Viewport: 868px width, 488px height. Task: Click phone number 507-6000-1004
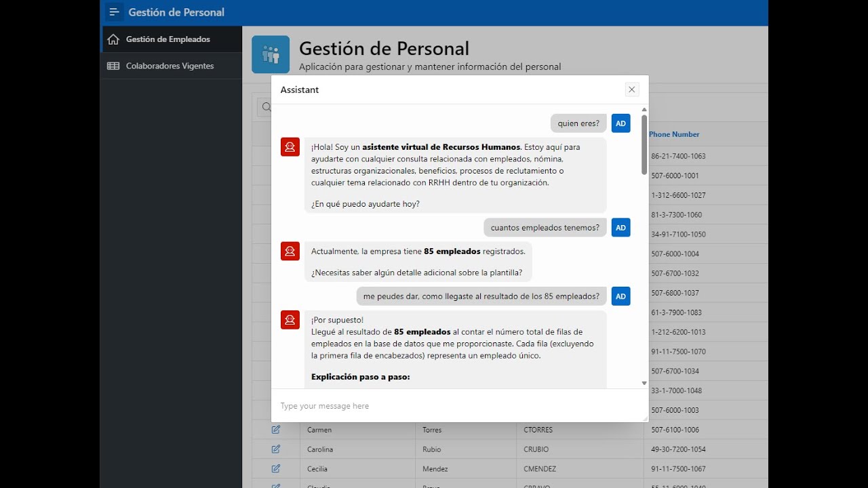pyautogui.click(x=675, y=254)
